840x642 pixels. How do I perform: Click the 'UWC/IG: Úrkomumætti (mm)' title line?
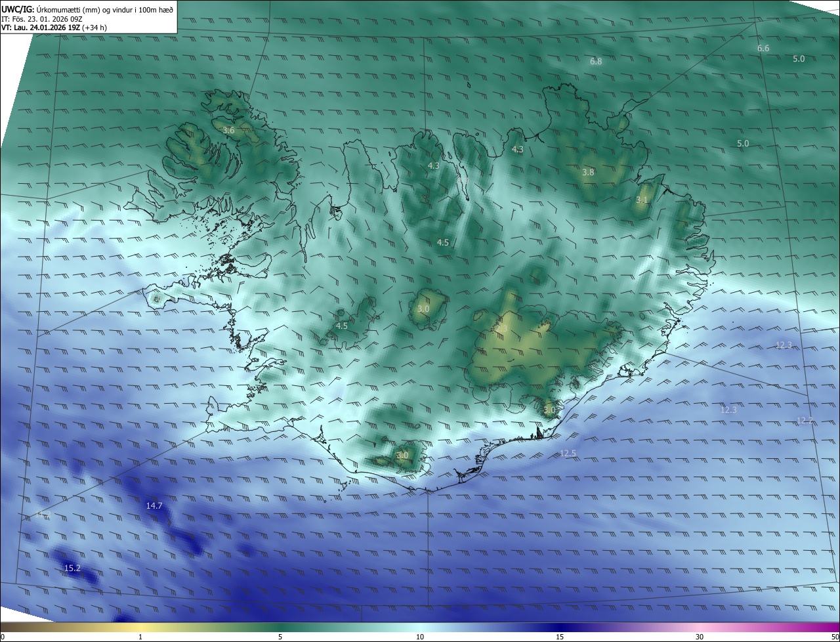[x=87, y=9]
